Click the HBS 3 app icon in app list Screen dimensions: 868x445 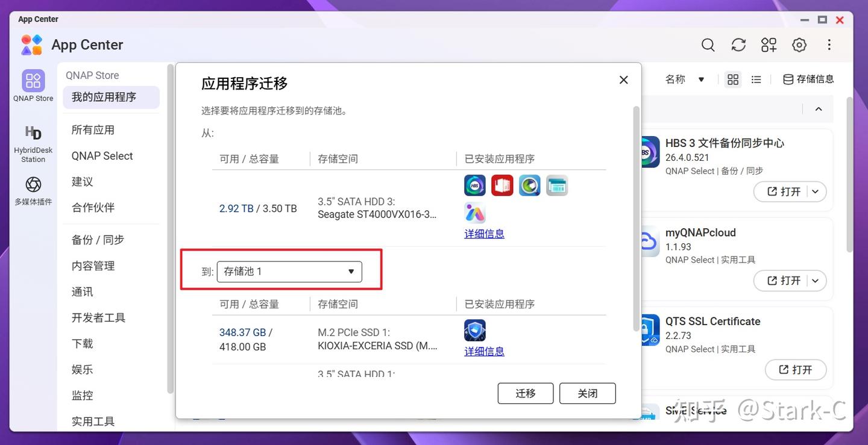[649, 152]
